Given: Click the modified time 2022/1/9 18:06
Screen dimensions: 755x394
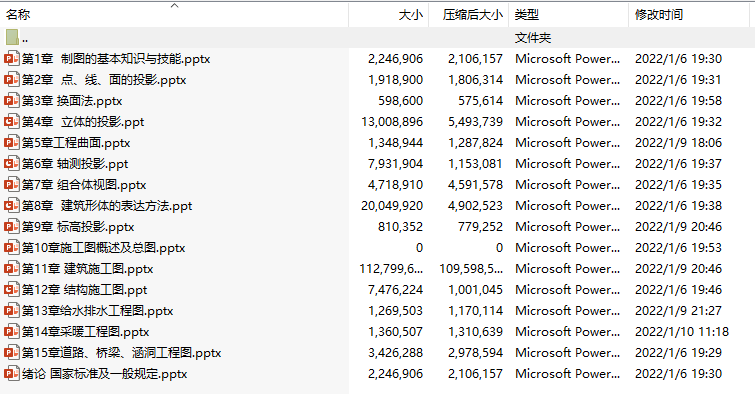Looking at the screenshot, I should coord(678,143).
